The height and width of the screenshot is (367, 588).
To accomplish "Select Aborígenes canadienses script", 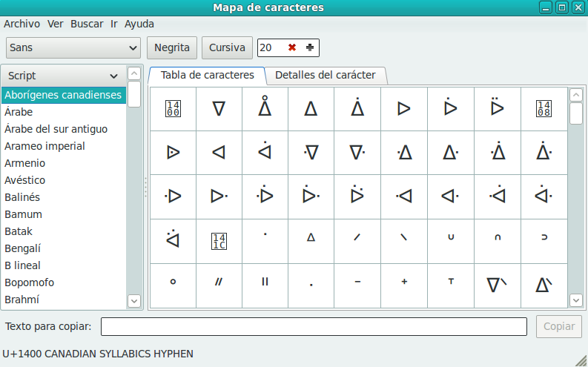I will point(63,95).
